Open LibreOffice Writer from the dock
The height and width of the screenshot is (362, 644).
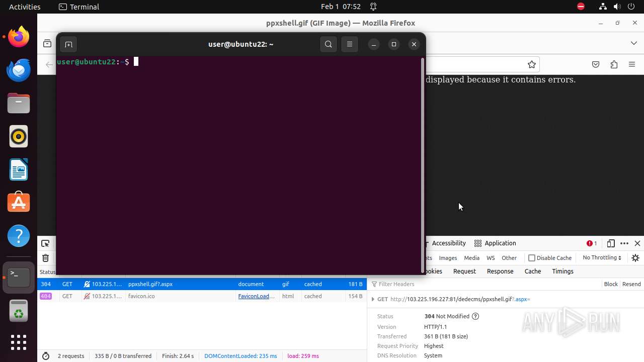pos(19,170)
